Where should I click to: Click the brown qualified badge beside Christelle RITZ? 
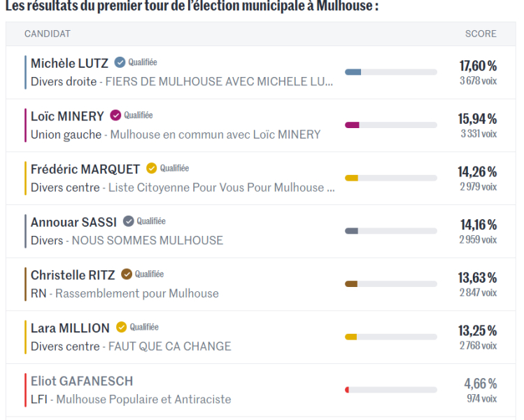127,274
